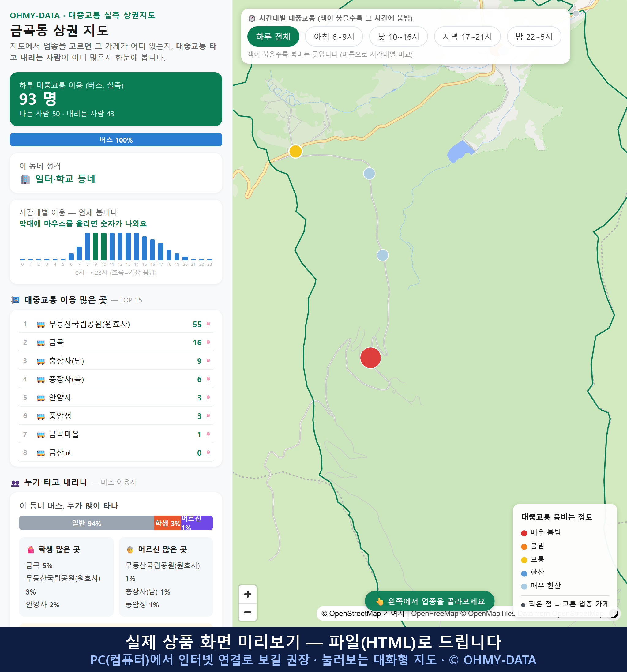Screen dimensions: 627x672
Task: Switch to the 저녁 17~21시 filter
Action: [x=467, y=36]
